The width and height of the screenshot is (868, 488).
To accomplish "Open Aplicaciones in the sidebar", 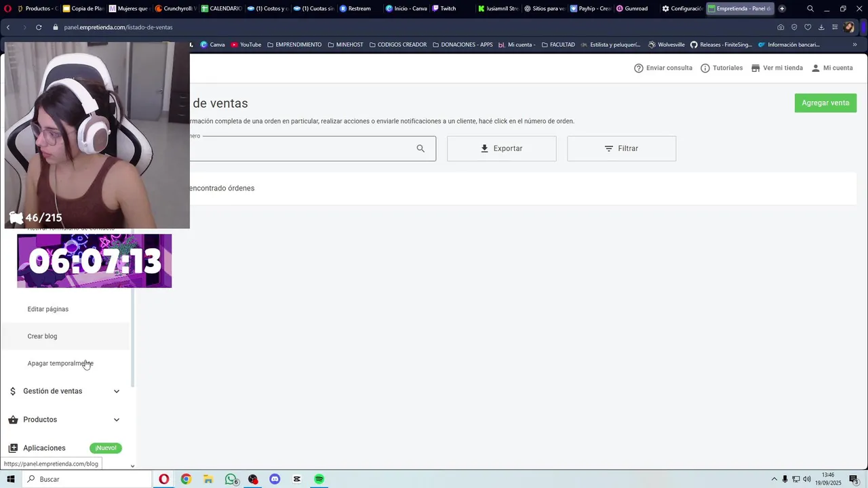I will coord(44,448).
